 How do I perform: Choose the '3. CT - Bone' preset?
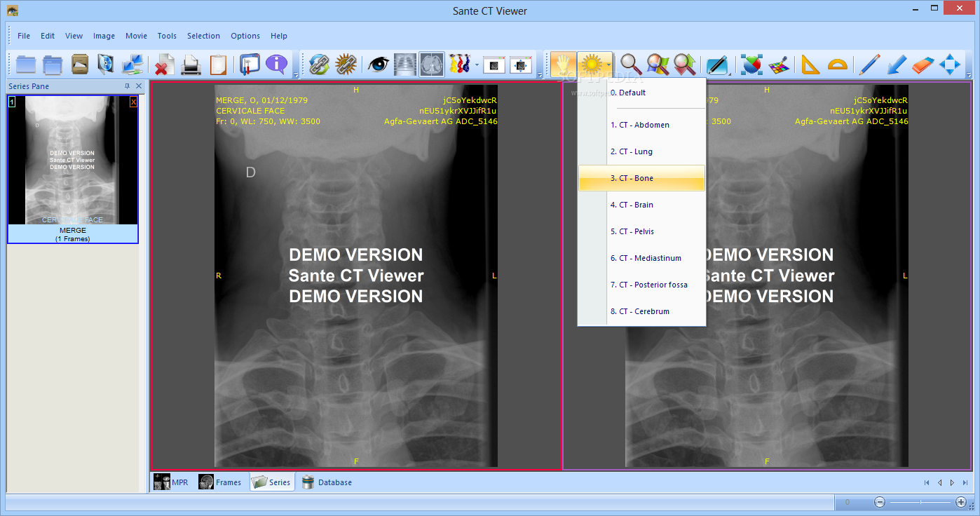point(641,178)
